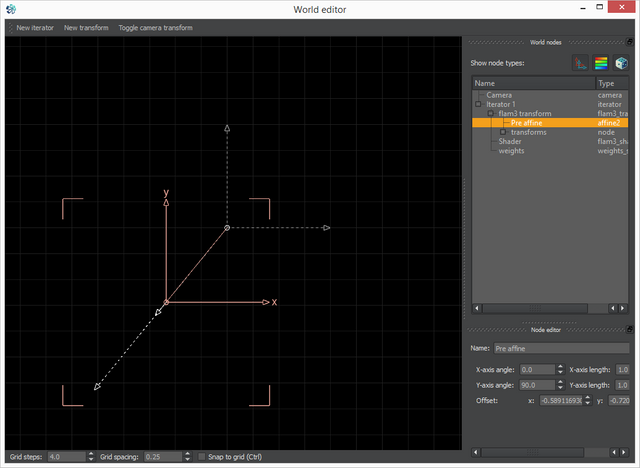The width and height of the screenshot is (640, 468).
Task: Undock the Node editor panel
Action: coord(628,329)
